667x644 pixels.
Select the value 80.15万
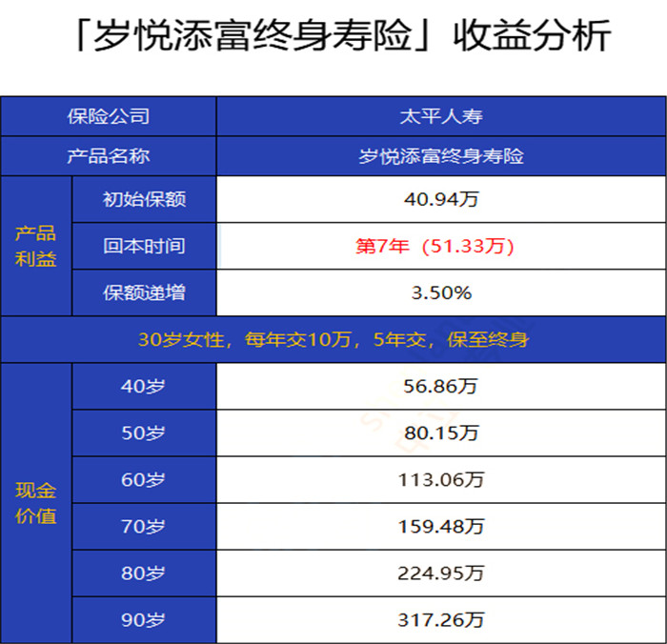tap(441, 433)
